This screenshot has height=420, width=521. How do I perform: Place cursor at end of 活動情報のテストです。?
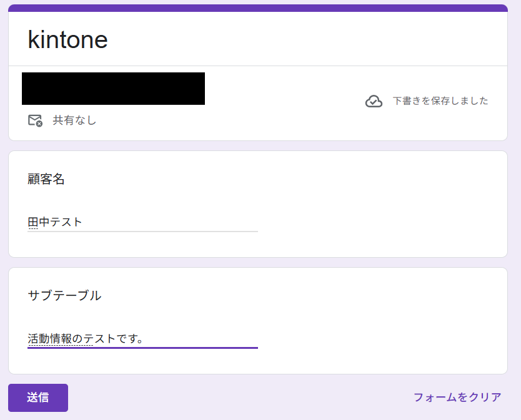coord(146,339)
